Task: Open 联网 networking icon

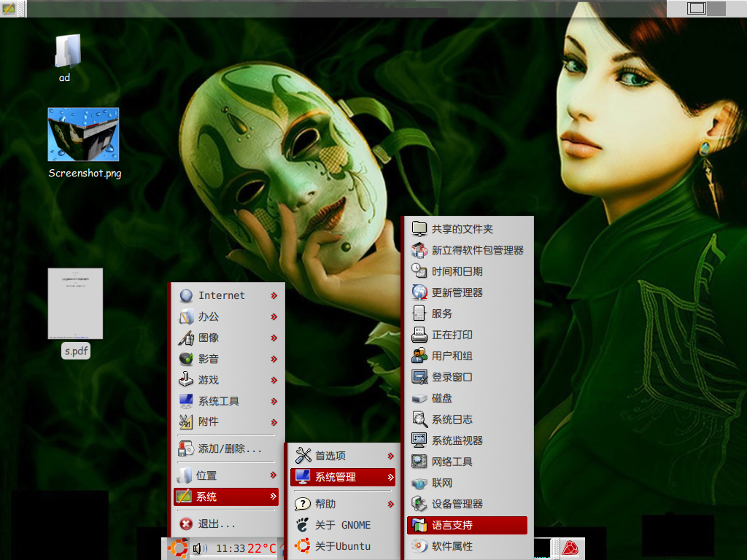Action: pyautogui.click(x=419, y=483)
